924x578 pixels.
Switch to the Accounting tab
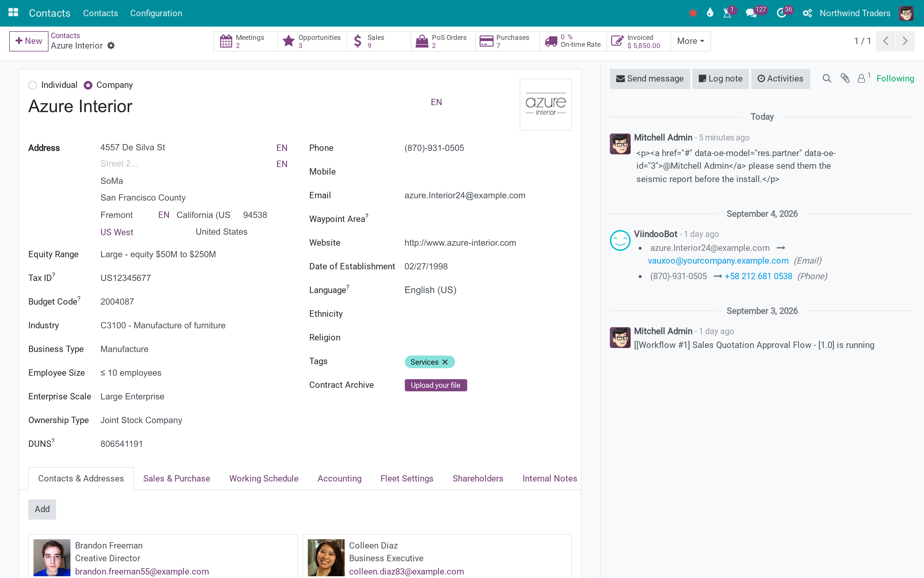(340, 478)
